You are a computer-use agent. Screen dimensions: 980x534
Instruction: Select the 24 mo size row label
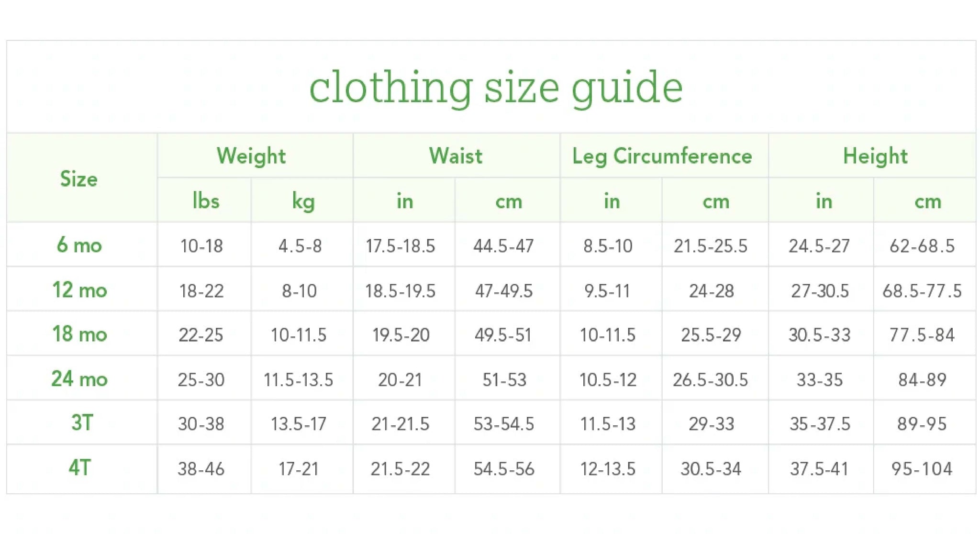pyautogui.click(x=79, y=379)
